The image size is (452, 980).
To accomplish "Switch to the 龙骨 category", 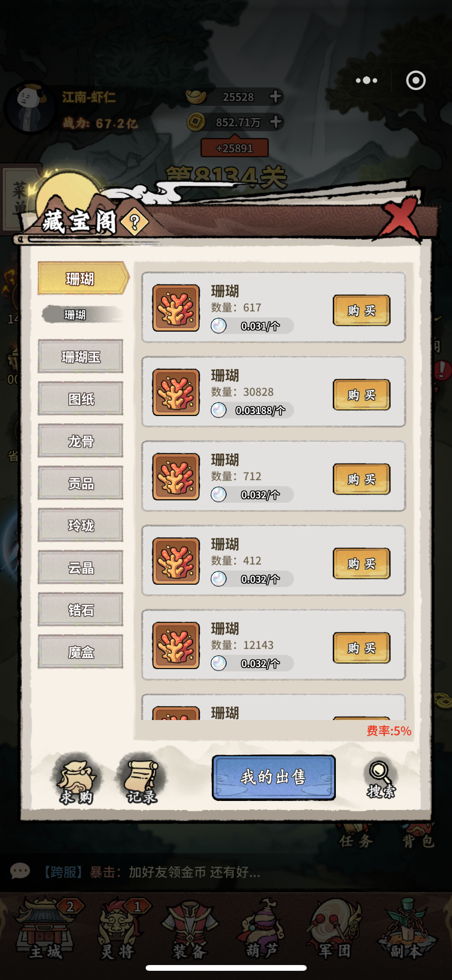I will coord(81,441).
